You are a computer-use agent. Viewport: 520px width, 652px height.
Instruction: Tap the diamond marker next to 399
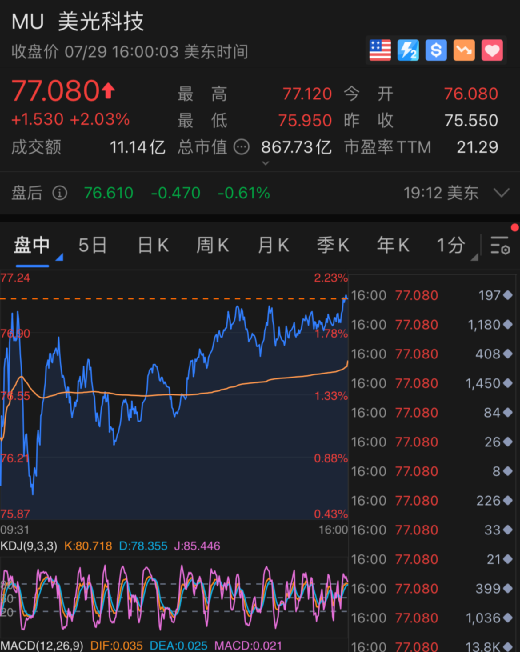click(508, 589)
